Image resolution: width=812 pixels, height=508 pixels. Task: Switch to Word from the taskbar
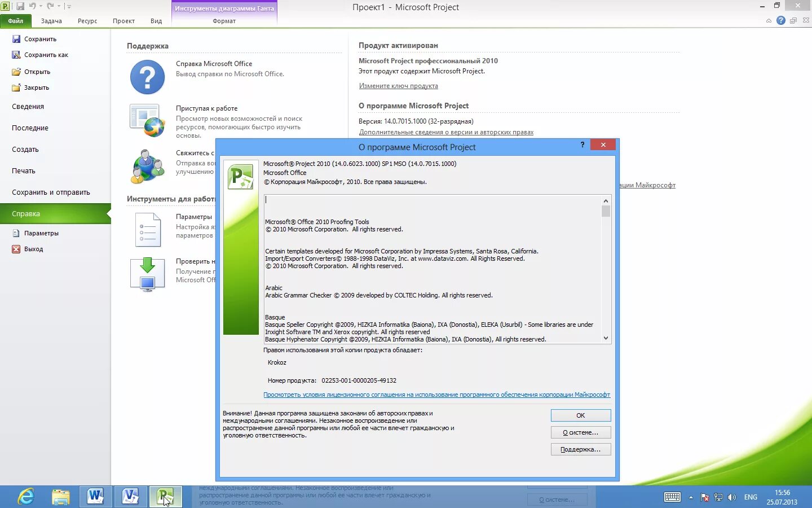click(95, 497)
